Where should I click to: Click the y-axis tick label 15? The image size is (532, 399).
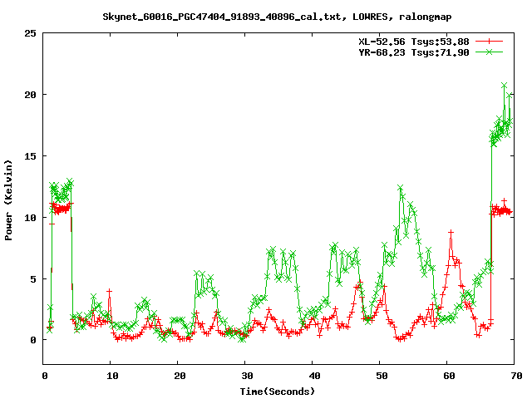(30, 156)
